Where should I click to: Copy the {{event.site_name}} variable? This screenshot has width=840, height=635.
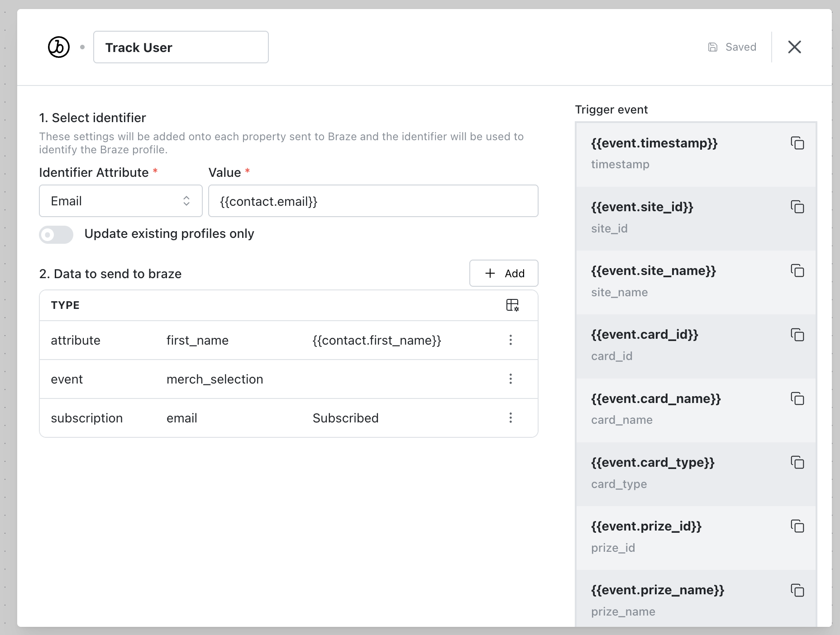pyautogui.click(x=798, y=270)
